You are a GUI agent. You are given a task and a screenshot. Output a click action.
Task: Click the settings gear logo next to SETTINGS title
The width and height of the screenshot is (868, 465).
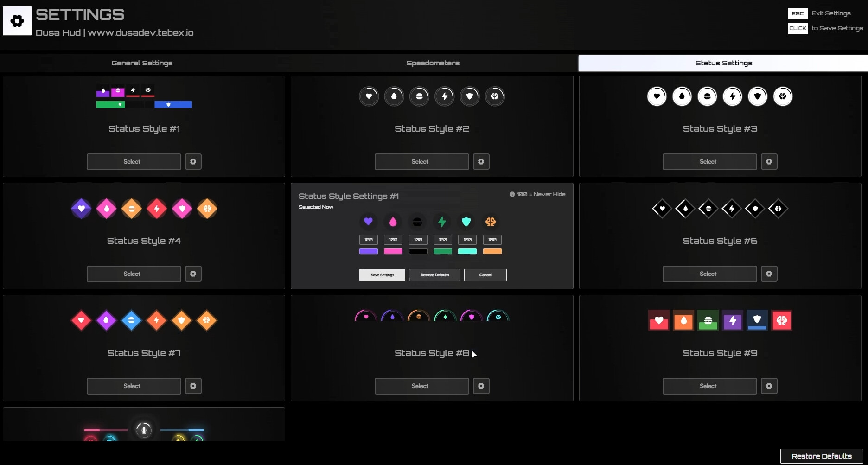coord(17,20)
